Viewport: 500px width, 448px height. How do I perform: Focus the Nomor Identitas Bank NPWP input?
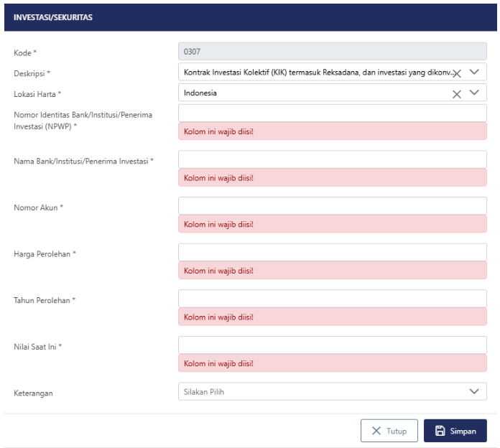(332, 113)
